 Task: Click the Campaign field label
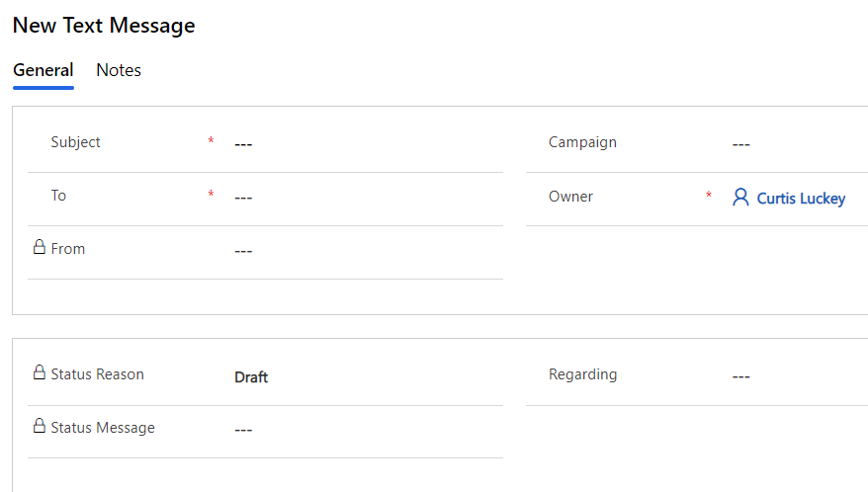[x=582, y=142]
